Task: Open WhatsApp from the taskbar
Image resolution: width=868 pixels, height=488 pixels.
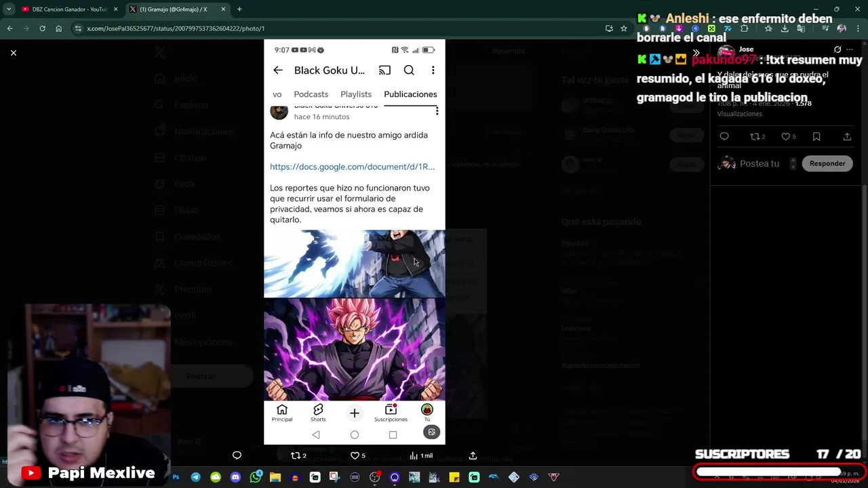Action: point(255,477)
